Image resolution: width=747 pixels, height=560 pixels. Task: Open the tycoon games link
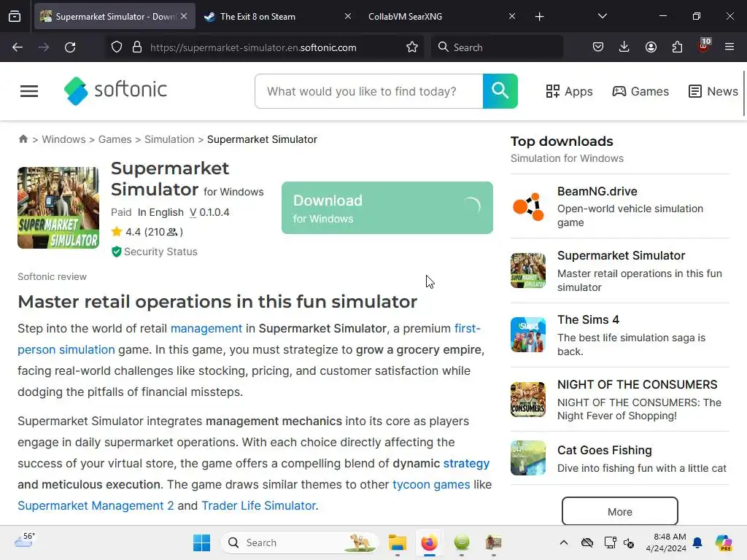(x=431, y=484)
